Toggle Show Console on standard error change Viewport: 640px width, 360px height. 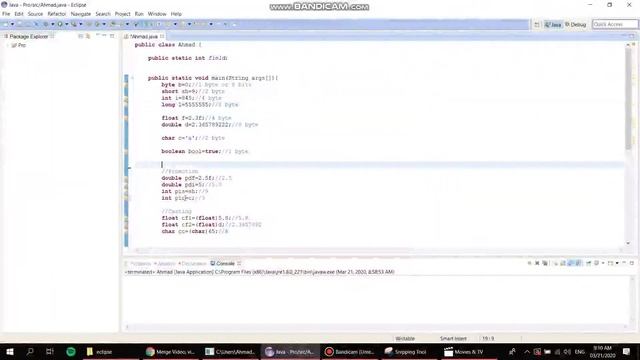(x=578, y=263)
